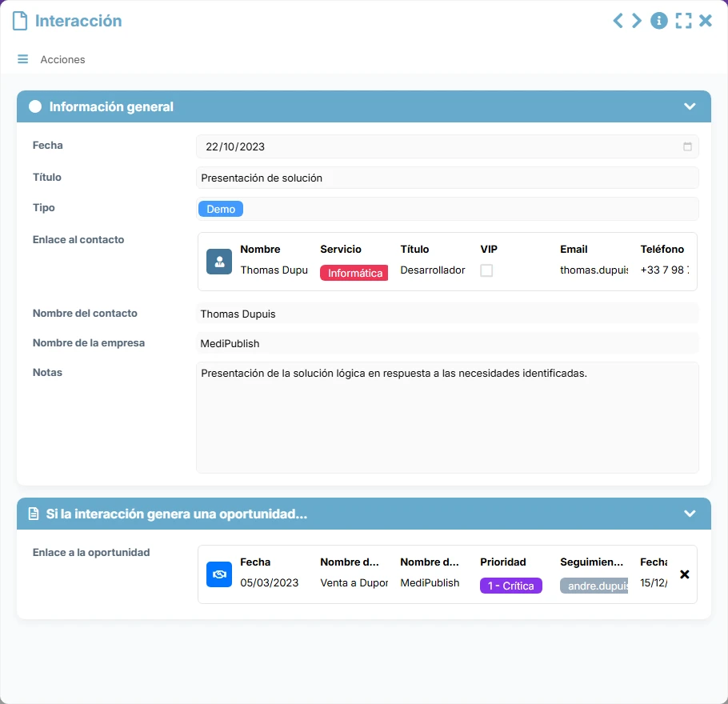Click the Nombre de la empresa field MediPublish
The height and width of the screenshot is (704, 728).
[447, 344]
